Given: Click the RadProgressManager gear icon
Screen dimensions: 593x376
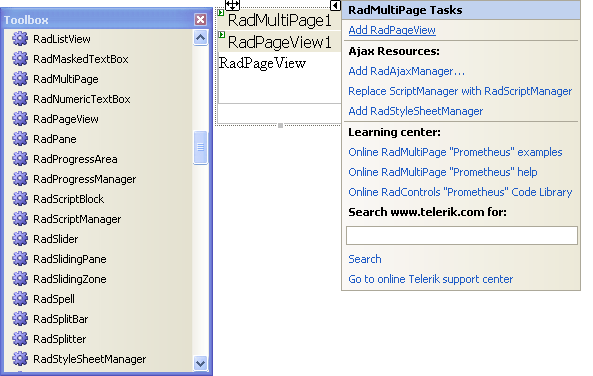Looking at the screenshot, I should 20,179.
